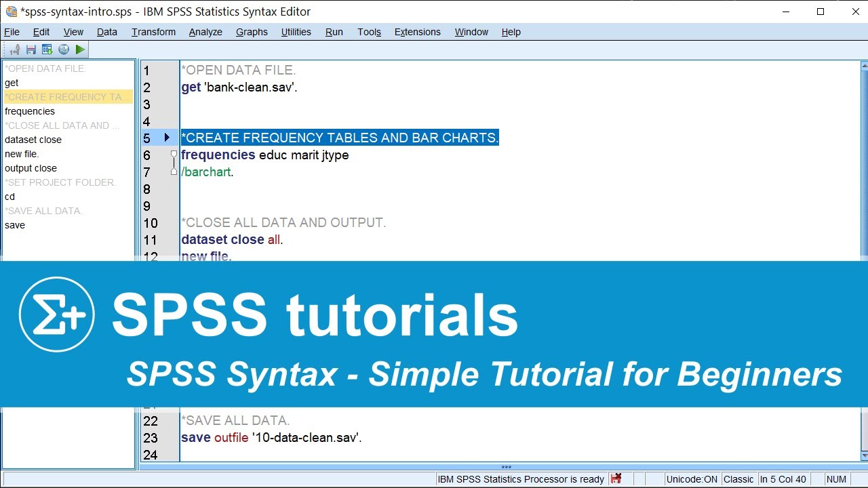Viewport: 868px width, 488px height.
Task: Select 'new file.' in navigation pane
Action: [x=22, y=154]
